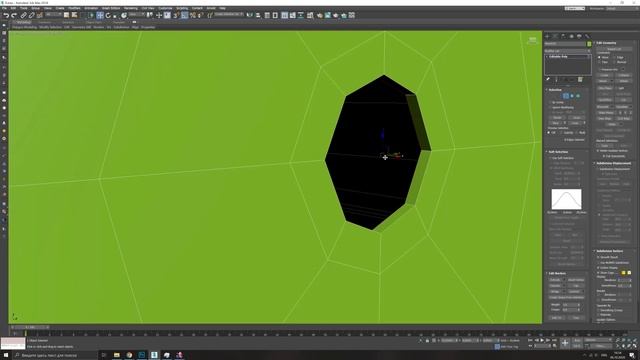Click the Extrude button in Edit Borders
The height and width of the screenshot is (360, 640).
pos(555,280)
